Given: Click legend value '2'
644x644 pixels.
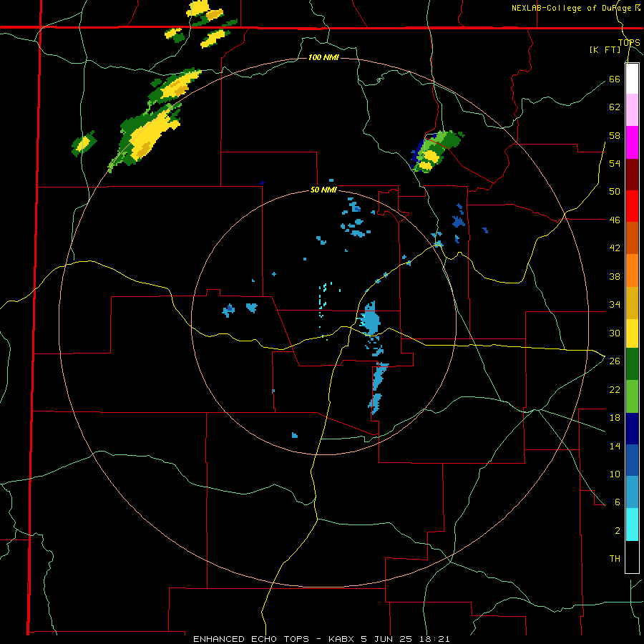Looking at the screenshot, I should [618, 530].
